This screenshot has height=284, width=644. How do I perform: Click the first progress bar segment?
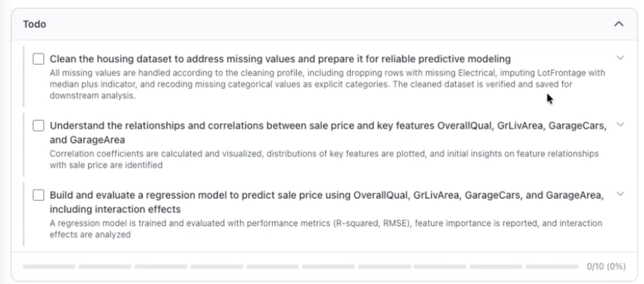coord(49,265)
